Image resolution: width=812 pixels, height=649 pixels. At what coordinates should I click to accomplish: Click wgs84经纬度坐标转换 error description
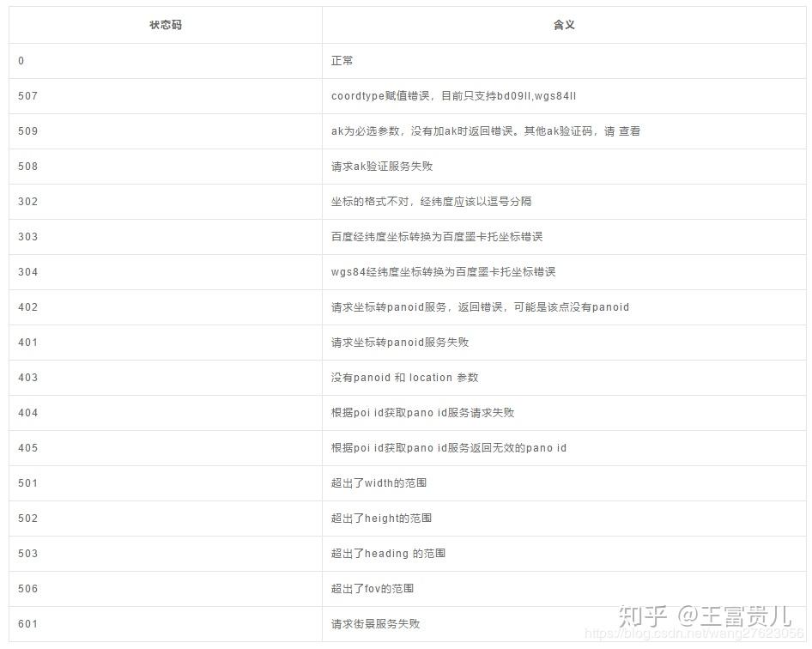tap(443, 272)
